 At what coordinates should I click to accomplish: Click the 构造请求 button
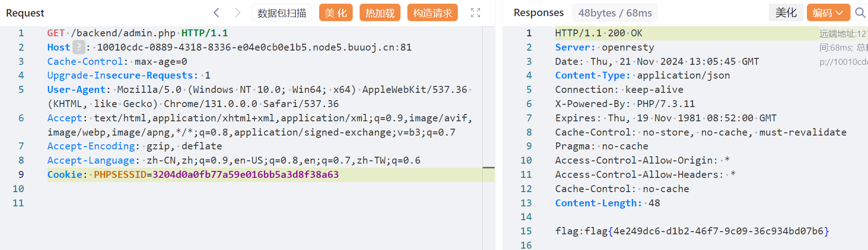432,13
